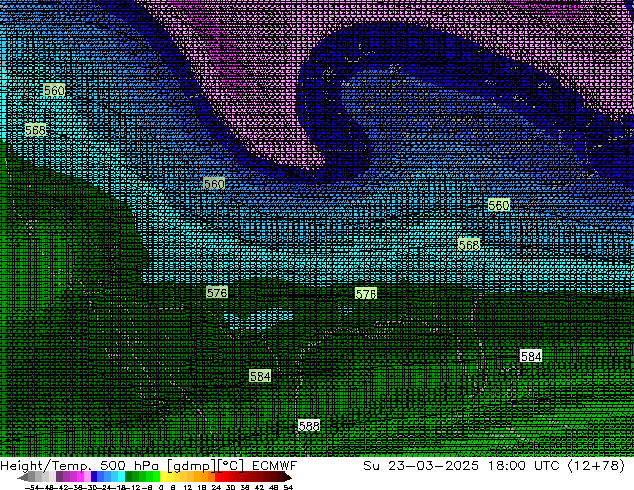Pick the dark blue legend swatch above -30
The image size is (634, 490).
pos(94,476)
